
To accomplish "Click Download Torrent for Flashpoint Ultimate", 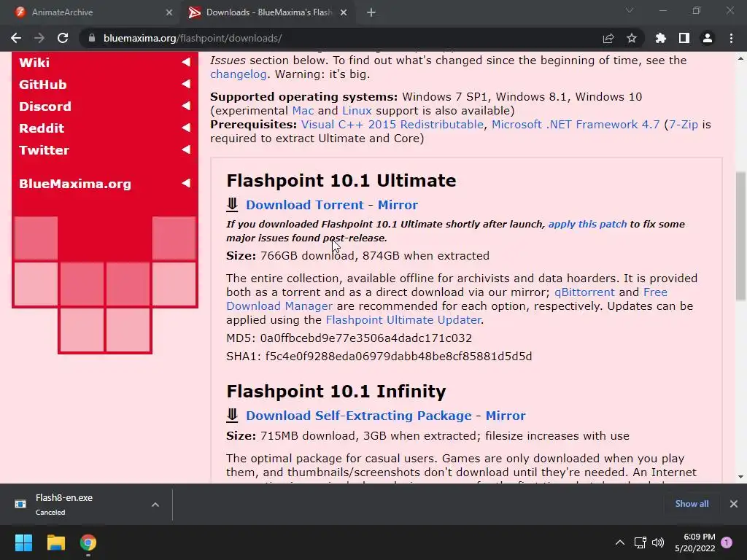I will click(304, 205).
